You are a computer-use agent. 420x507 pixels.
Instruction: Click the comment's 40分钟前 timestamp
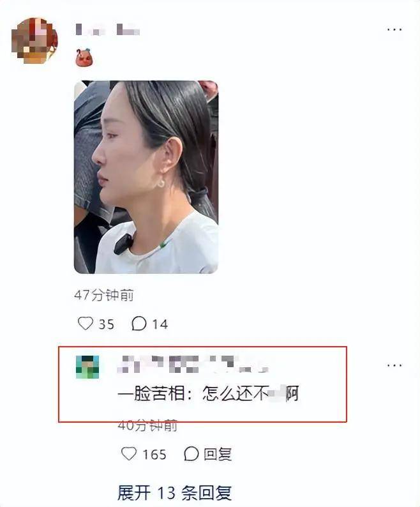point(147,425)
